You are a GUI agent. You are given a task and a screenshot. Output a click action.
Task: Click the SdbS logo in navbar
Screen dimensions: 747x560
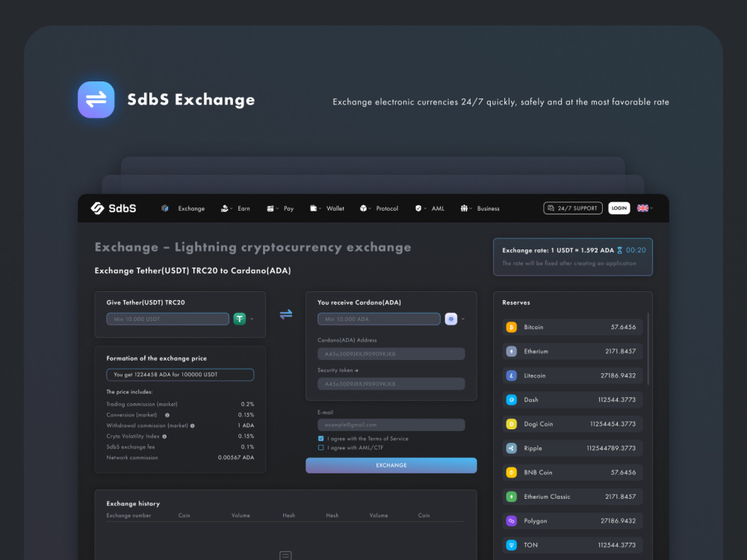point(114,208)
